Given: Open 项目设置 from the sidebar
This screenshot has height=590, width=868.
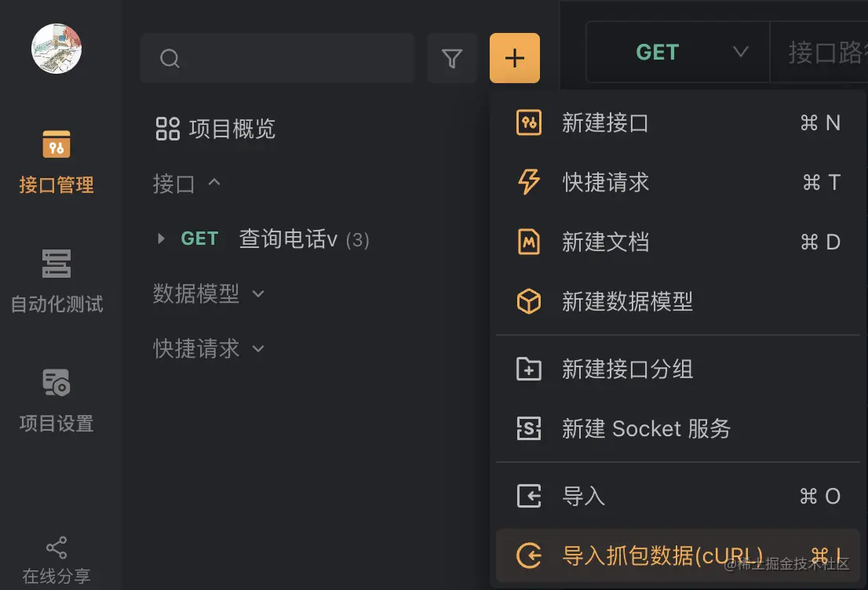Looking at the screenshot, I should 55,404.
